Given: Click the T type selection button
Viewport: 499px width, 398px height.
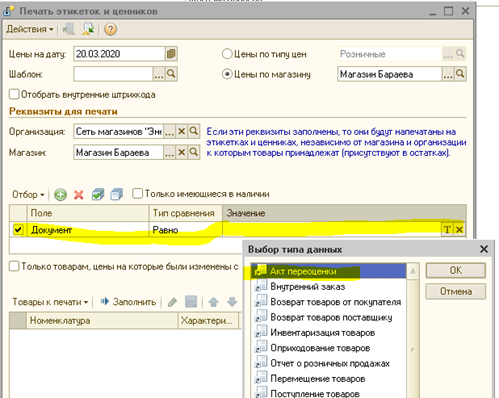Looking at the screenshot, I should [x=447, y=229].
